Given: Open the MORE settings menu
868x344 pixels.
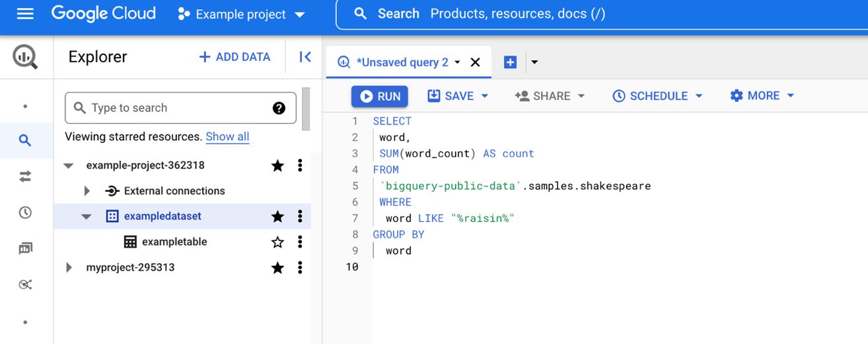Looking at the screenshot, I should [762, 96].
